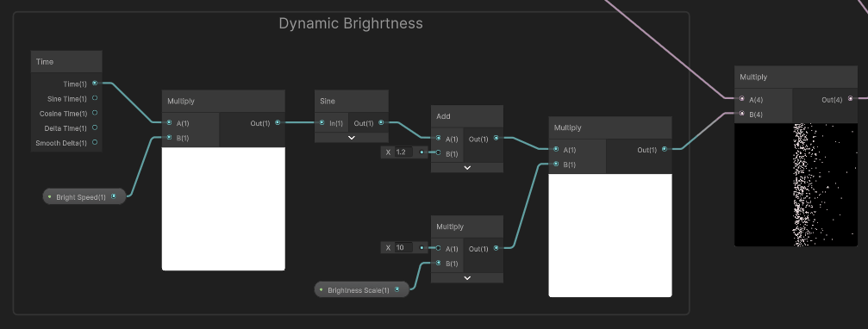Click the Out(4) output port
868x329 pixels.
click(x=850, y=99)
